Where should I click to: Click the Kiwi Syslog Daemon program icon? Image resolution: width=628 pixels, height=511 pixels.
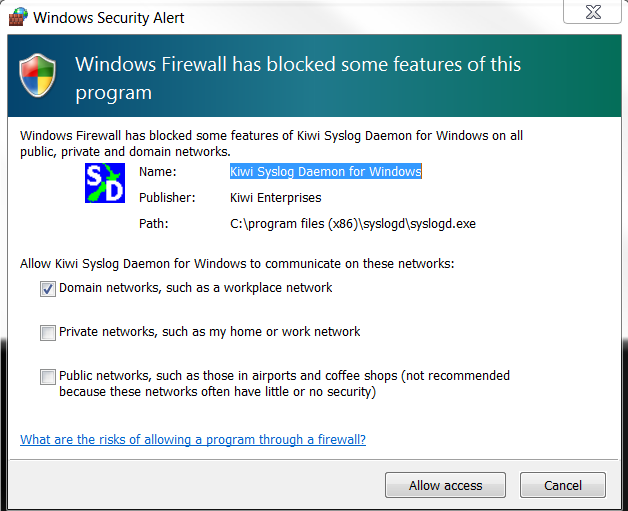104,182
